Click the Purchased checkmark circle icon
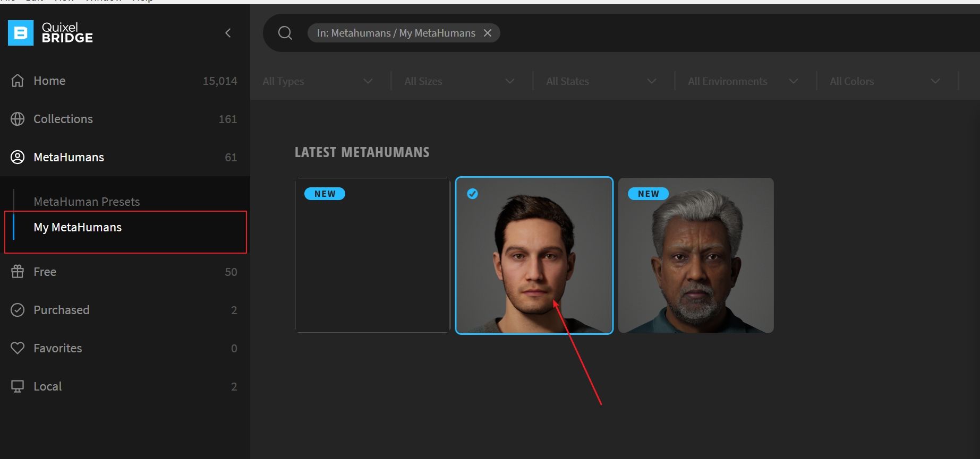The image size is (980, 459). (x=18, y=310)
